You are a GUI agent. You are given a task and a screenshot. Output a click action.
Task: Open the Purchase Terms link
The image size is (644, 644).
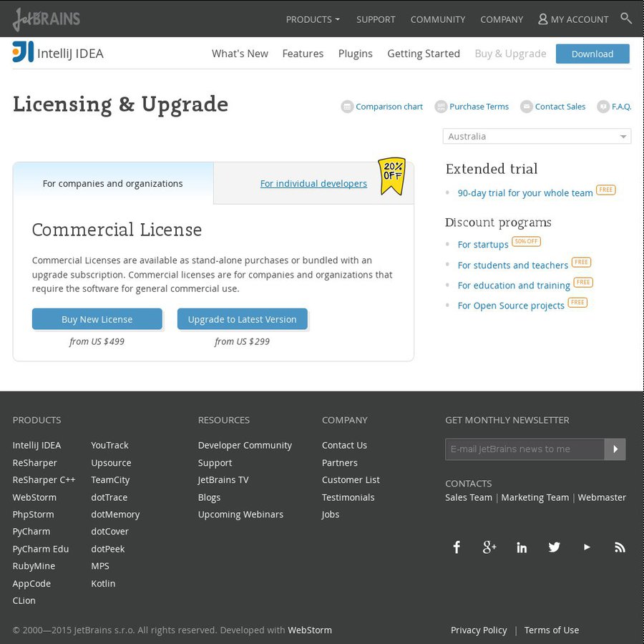479,107
